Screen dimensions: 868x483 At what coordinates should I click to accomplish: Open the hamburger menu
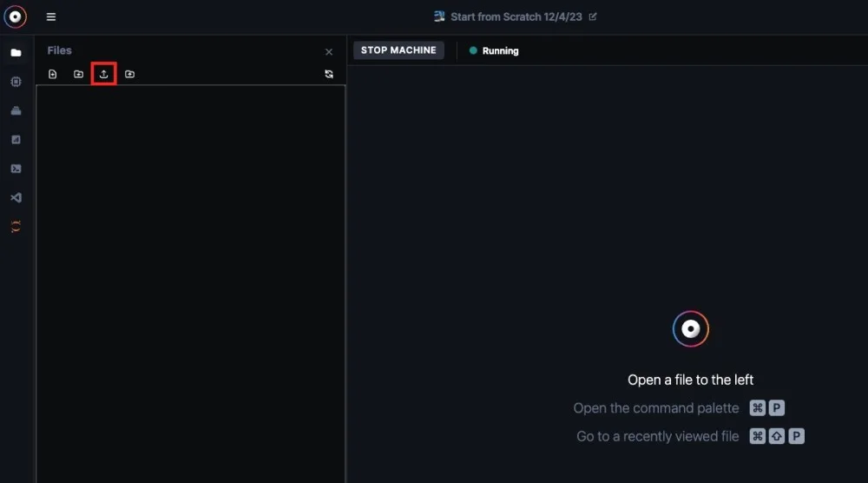(51, 17)
